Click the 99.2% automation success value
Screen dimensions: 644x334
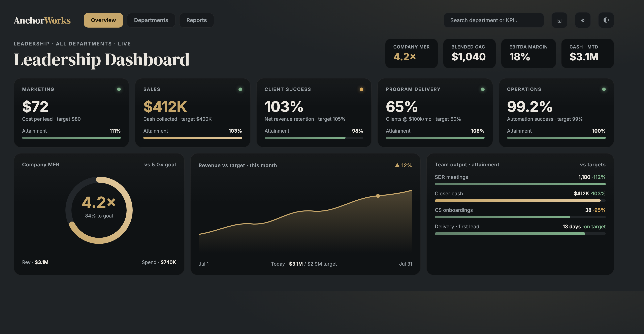pos(530,107)
